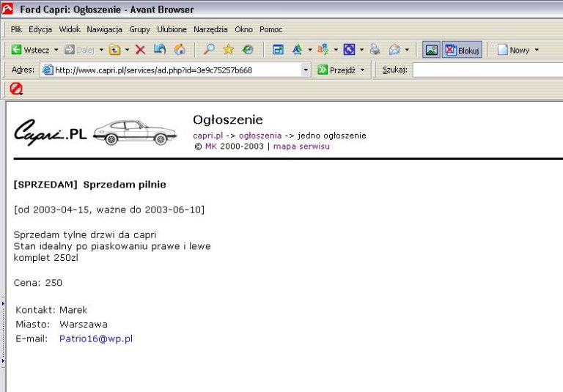
Task: Click the upper arrow on the left sidebar handle
Action: point(3,303)
